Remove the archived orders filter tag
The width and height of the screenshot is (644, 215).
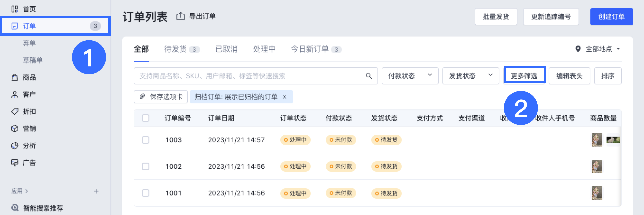click(284, 97)
